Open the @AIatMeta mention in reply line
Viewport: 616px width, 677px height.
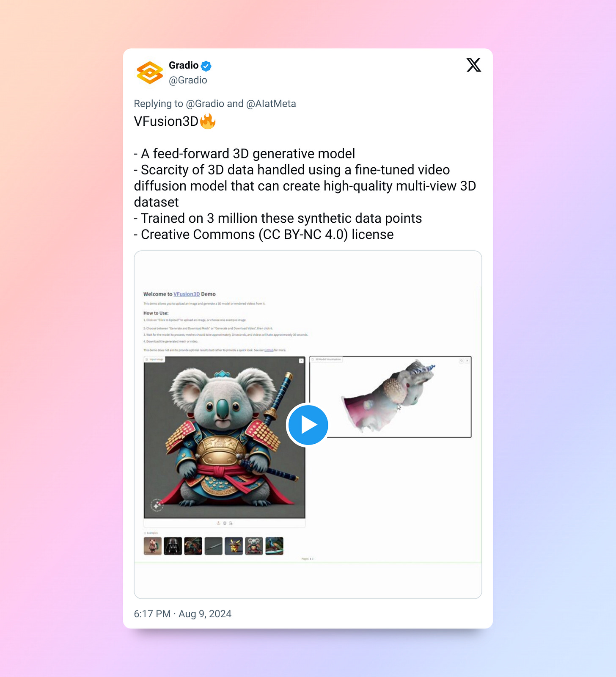271,104
